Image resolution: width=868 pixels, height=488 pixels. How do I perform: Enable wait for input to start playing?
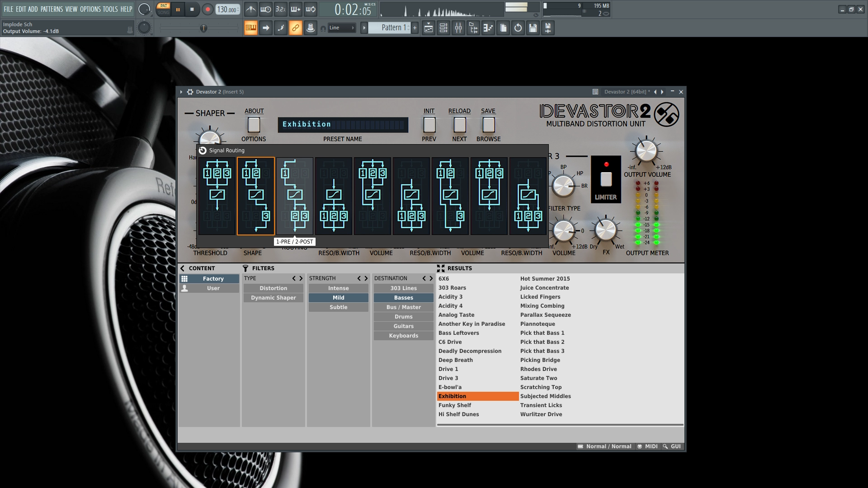point(266,9)
